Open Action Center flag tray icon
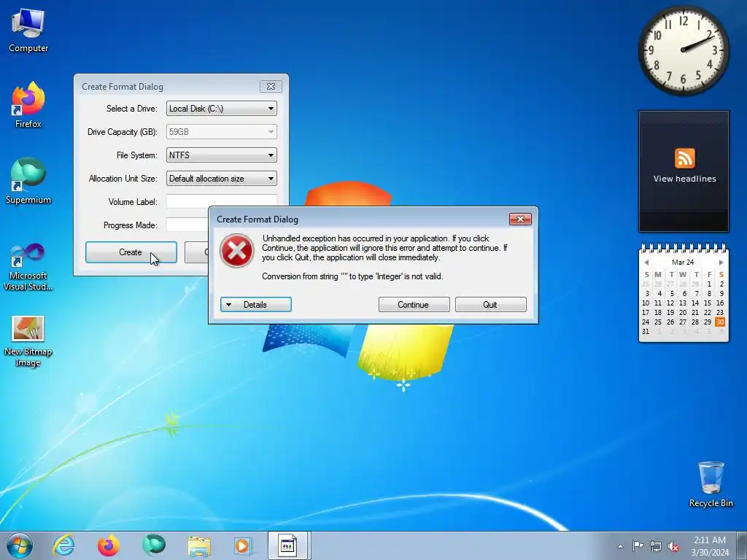Viewport: 747px width, 560px height. (638, 545)
